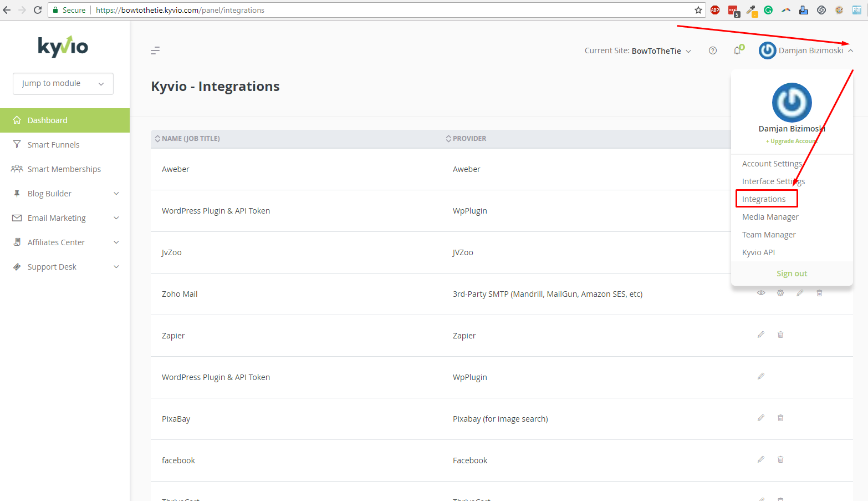Open the AdBlock Plus extension icon
Image resolution: width=868 pixels, height=501 pixels.
[x=715, y=10]
